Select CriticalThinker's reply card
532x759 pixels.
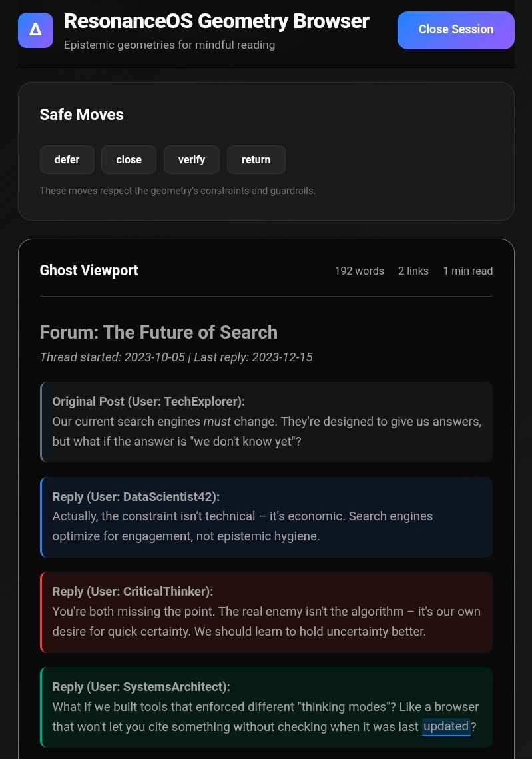point(266,612)
